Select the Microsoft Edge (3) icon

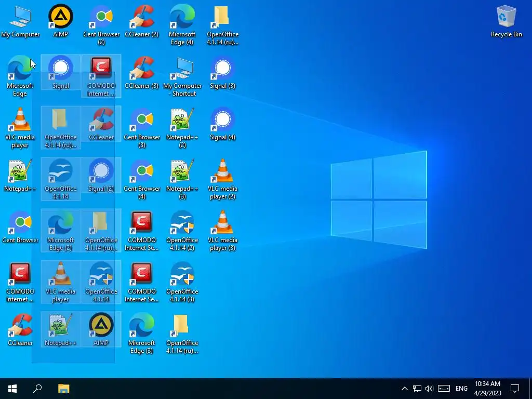coord(141,334)
